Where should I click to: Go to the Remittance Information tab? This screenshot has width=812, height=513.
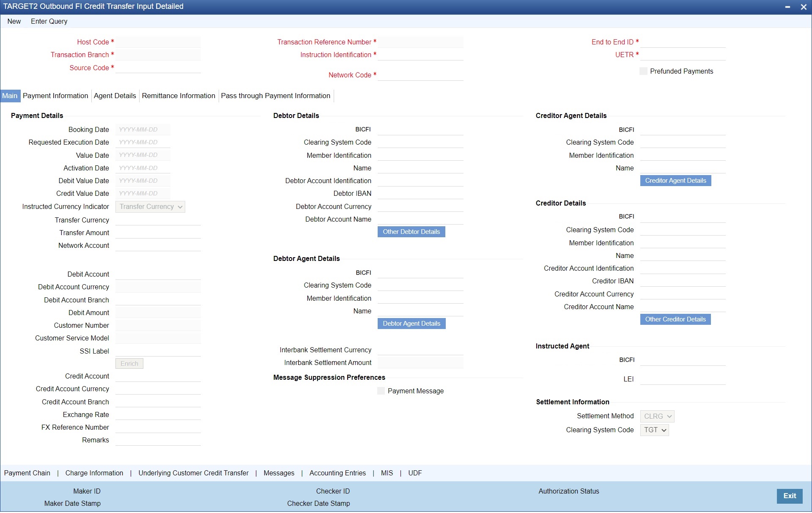178,96
